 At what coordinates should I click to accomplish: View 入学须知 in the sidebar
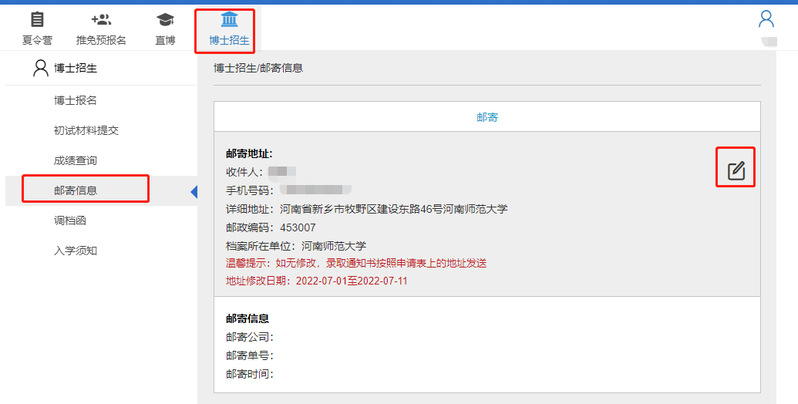(75, 250)
